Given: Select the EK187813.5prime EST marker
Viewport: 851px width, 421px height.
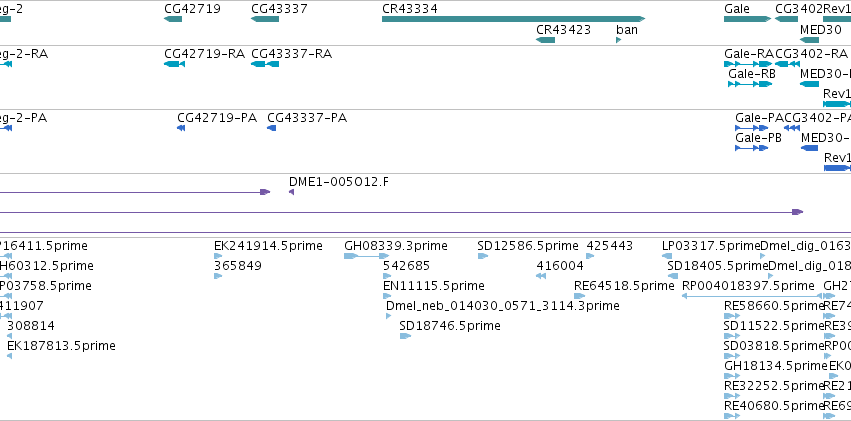Looking at the screenshot, I should pos(9,356).
